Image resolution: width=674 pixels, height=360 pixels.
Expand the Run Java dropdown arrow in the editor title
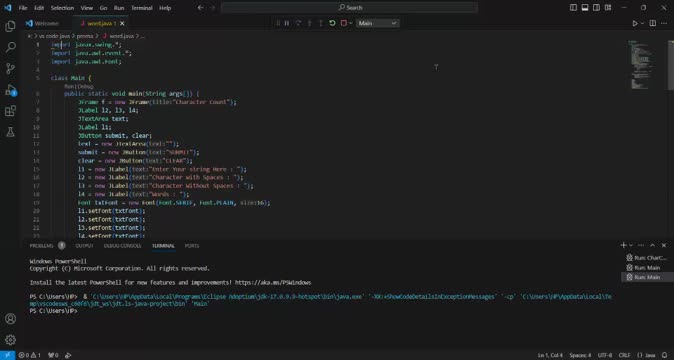(642, 24)
